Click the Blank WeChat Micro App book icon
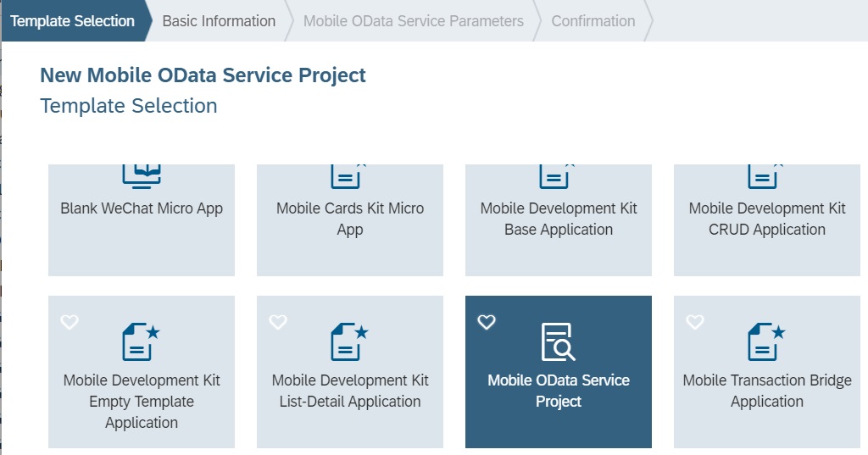Image resolution: width=868 pixels, height=455 pixels. tap(142, 175)
